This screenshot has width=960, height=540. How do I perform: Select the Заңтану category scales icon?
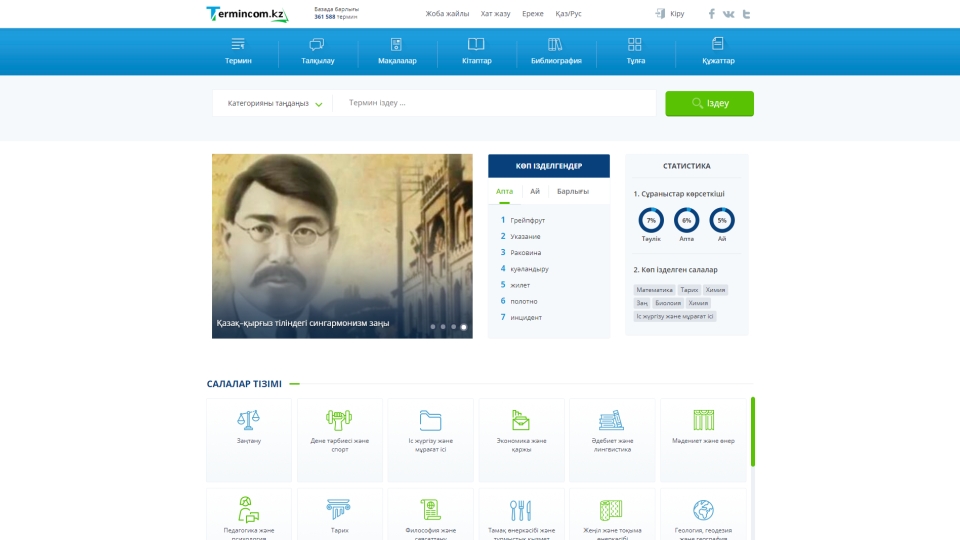(248, 420)
